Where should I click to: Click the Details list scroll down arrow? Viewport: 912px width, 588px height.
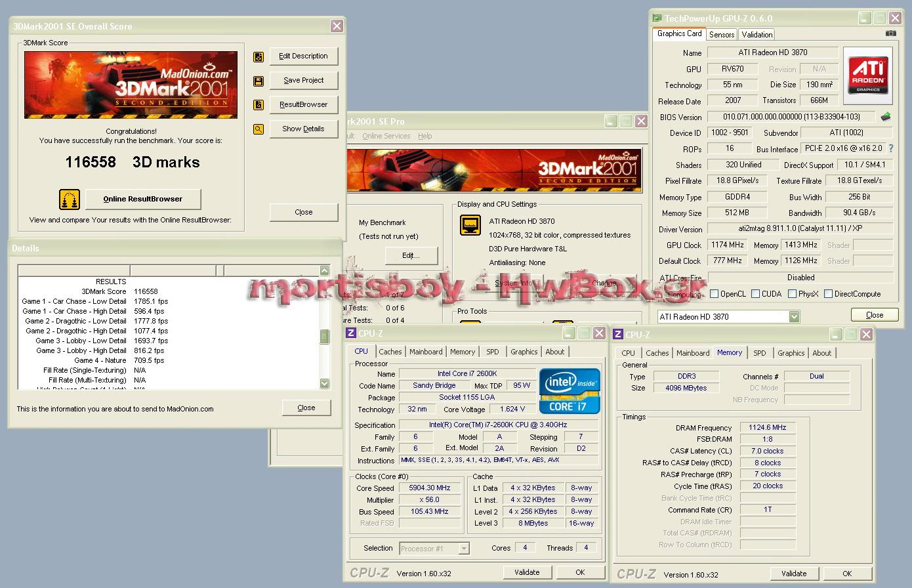[x=324, y=383]
